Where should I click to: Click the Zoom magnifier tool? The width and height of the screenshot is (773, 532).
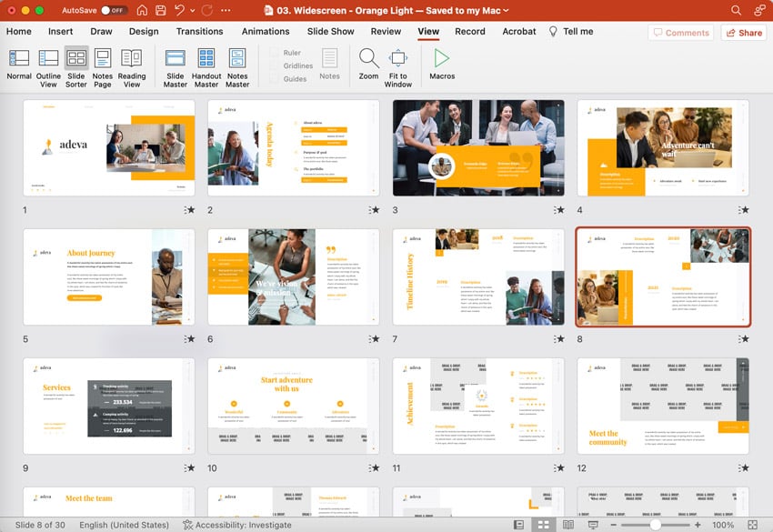pyautogui.click(x=368, y=65)
